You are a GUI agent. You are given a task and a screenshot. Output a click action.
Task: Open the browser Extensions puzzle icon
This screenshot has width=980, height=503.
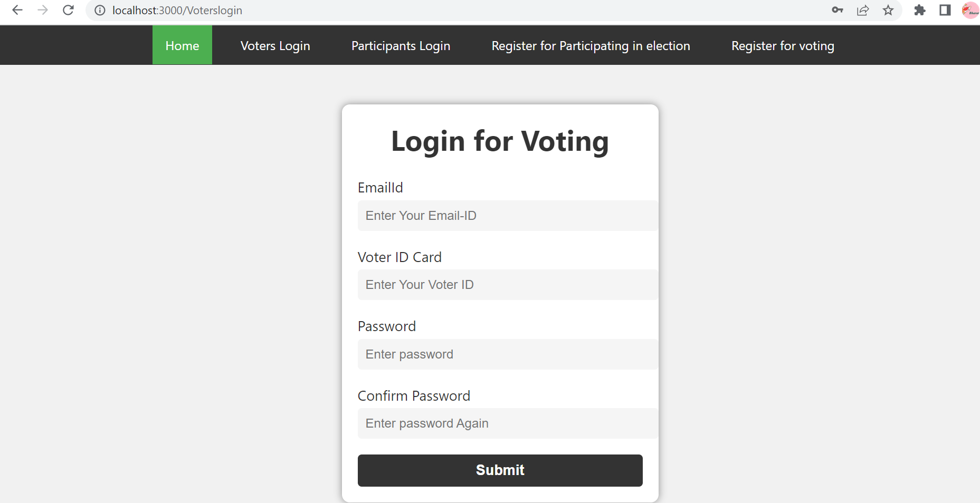click(x=920, y=10)
